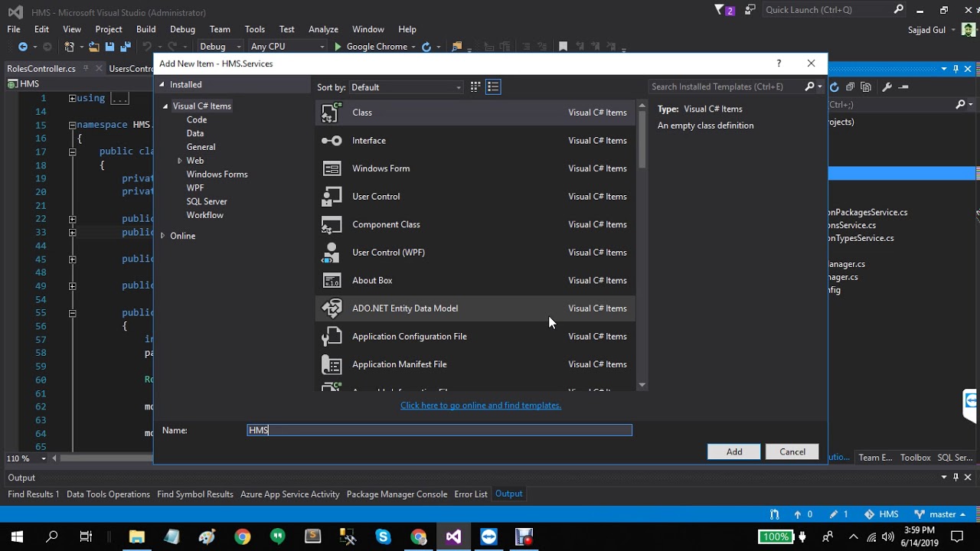Choose the Windows Form template icon

(x=332, y=168)
